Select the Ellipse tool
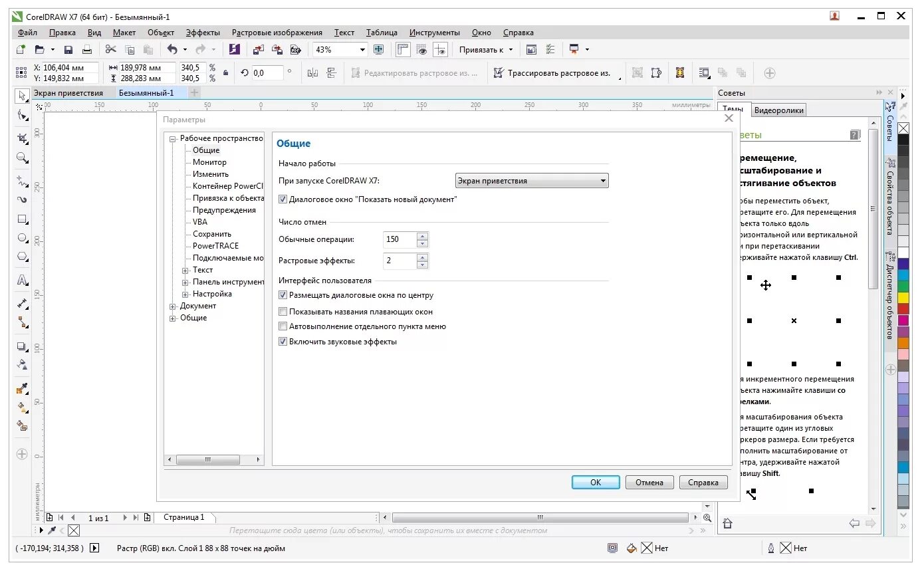 (22, 238)
